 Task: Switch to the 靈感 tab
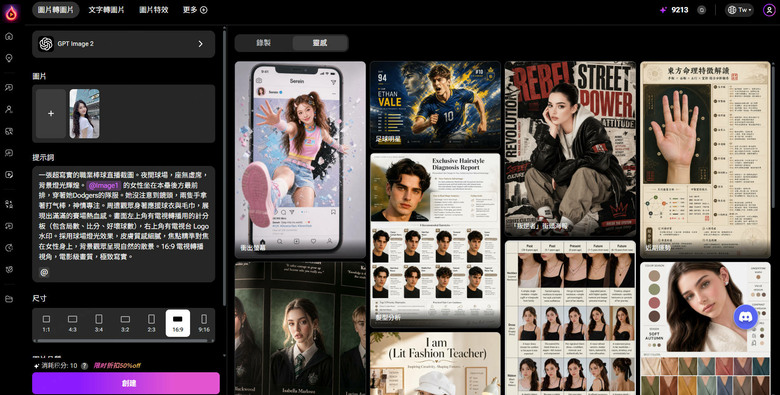(x=320, y=43)
